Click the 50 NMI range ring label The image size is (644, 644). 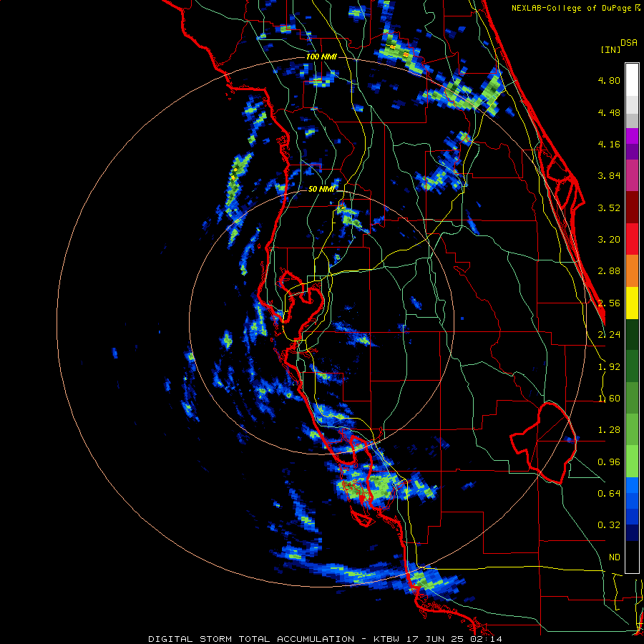click(x=321, y=190)
